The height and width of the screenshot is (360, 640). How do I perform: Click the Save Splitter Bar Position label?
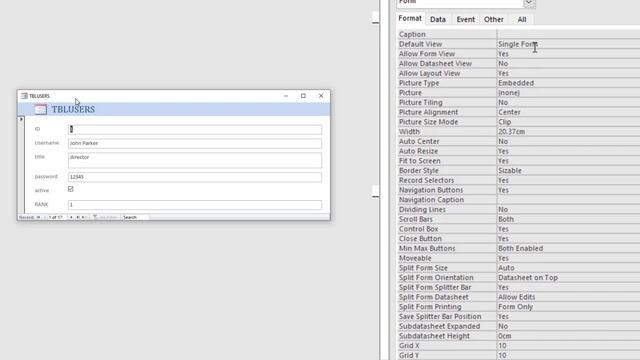coord(440,317)
